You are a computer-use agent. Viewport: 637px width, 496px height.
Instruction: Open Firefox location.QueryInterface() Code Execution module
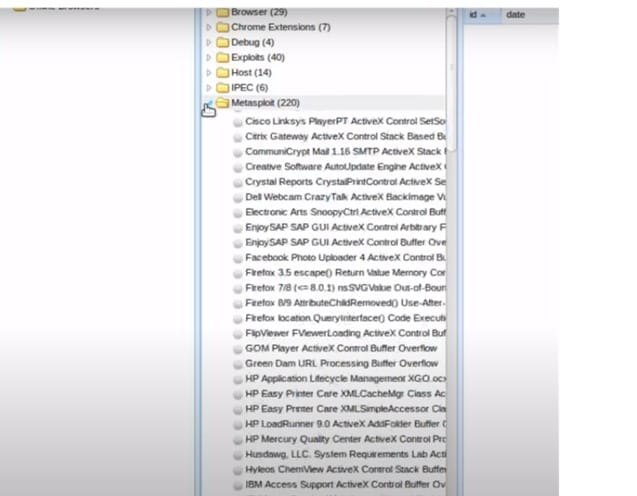[x=345, y=318]
